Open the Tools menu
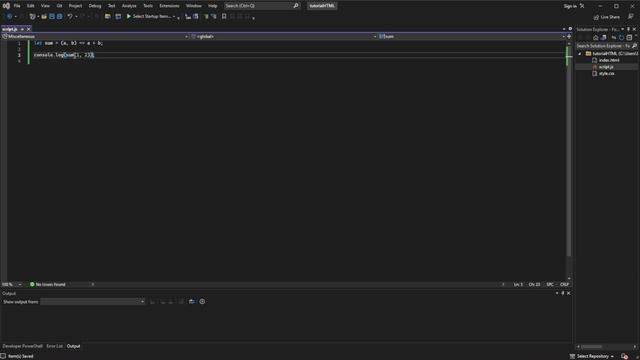The height and width of the screenshot is (360, 640). coord(148,6)
